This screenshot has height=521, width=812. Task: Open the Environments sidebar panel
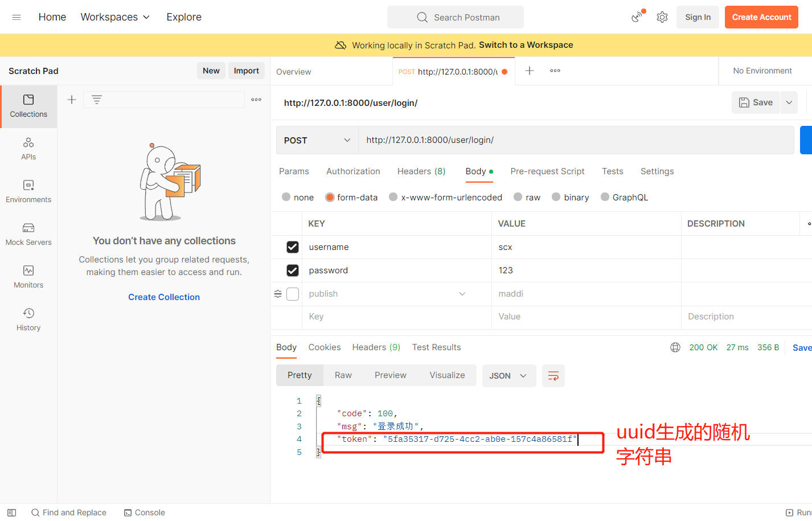pos(28,191)
